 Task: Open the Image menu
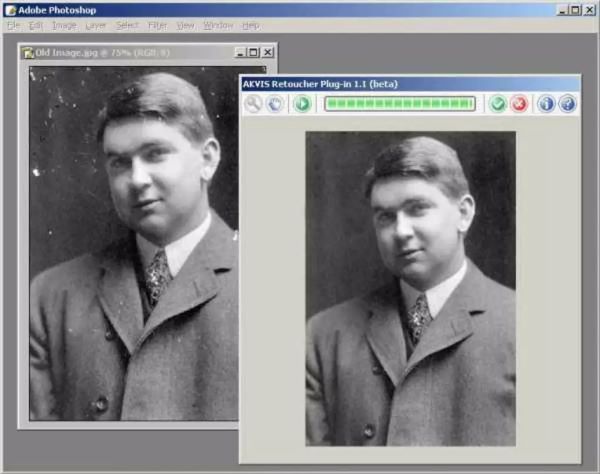point(64,25)
